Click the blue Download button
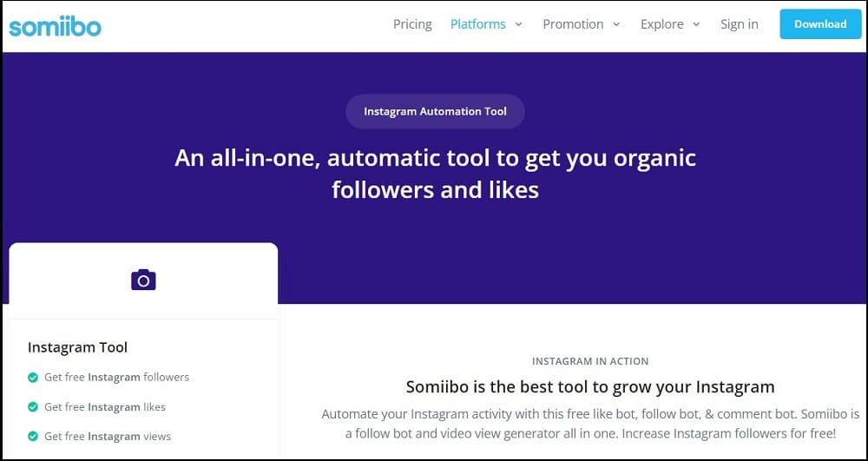 click(820, 24)
